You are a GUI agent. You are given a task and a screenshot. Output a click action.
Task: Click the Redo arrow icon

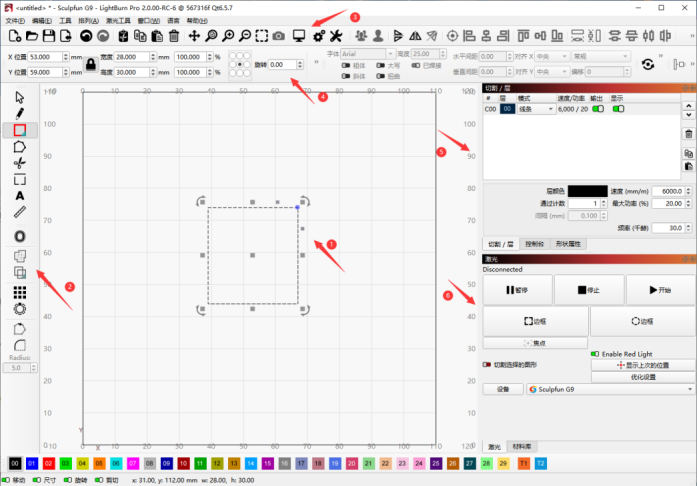point(103,36)
